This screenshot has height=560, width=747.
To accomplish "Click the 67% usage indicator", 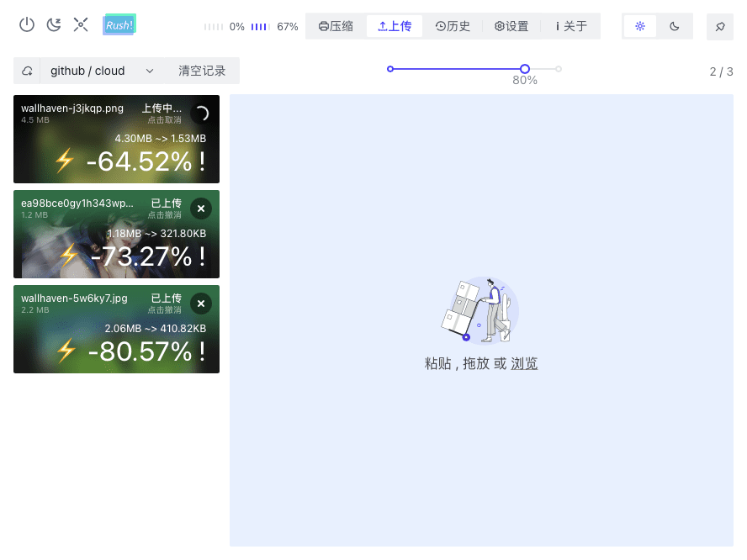I will (x=274, y=27).
